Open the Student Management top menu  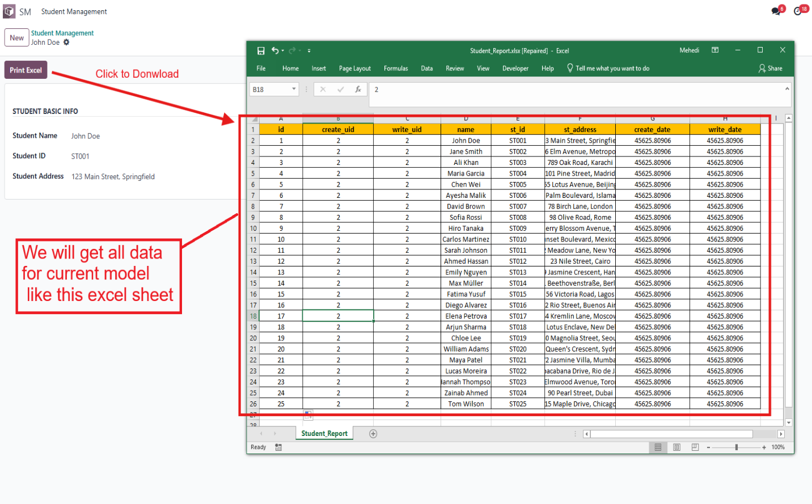point(74,11)
